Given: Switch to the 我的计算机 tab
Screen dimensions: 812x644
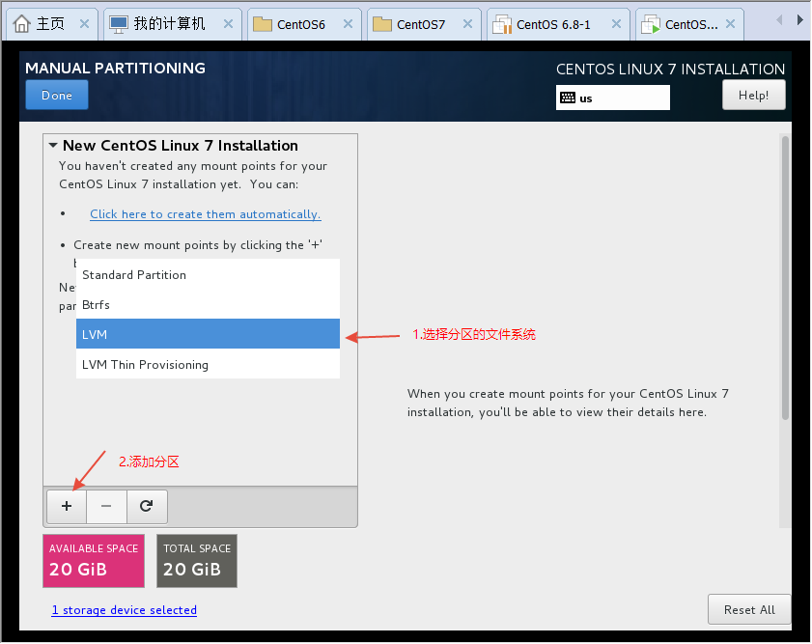Looking at the screenshot, I should pos(173,24).
